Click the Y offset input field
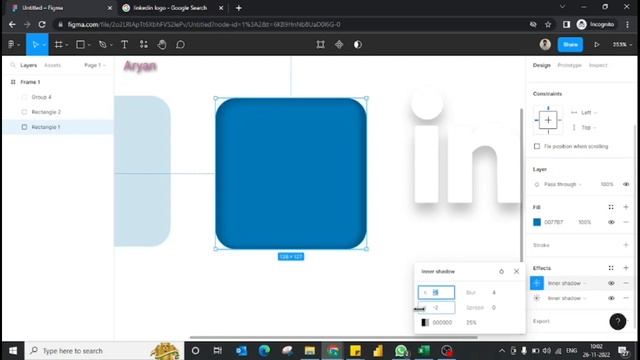 click(436, 307)
